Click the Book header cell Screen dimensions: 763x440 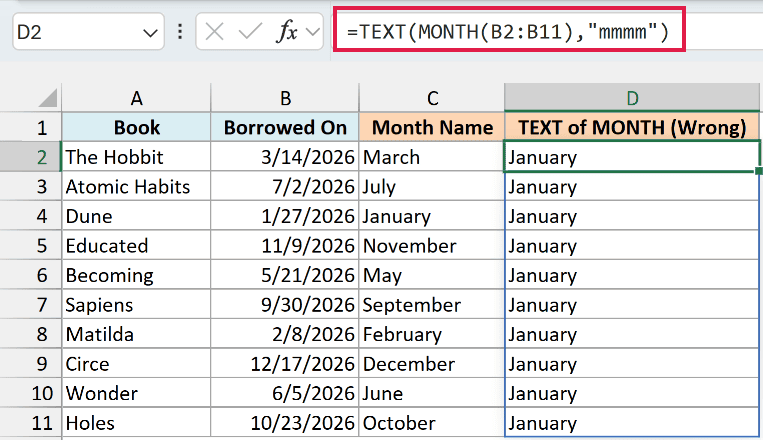[136, 128]
